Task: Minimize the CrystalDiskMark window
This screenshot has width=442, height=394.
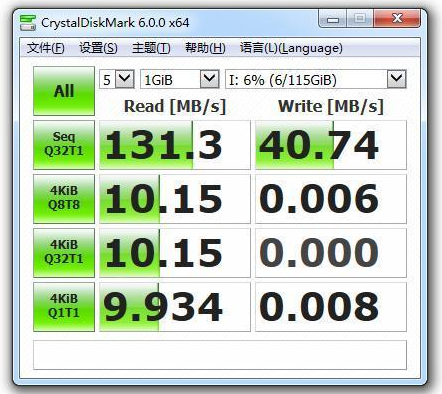Action: click(x=333, y=19)
